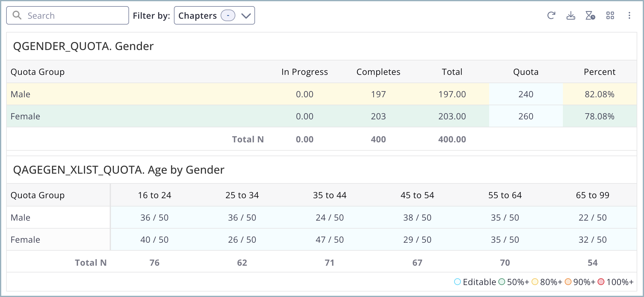644x297 pixels.
Task: Click the 45 to 54 column header
Action: (x=417, y=195)
